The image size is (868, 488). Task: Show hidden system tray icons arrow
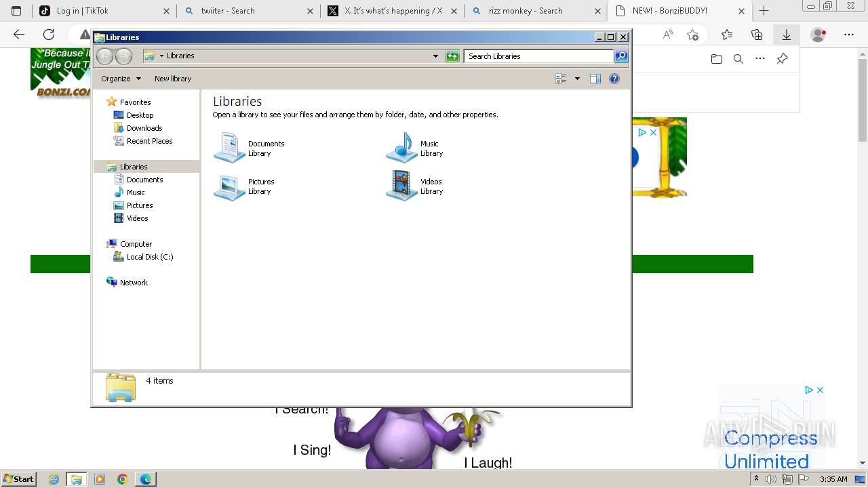[x=756, y=479]
